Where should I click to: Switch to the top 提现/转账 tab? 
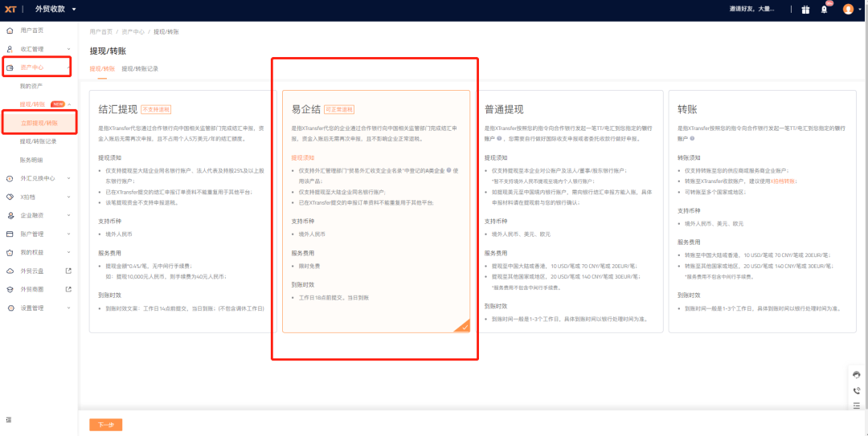(x=102, y=69)
